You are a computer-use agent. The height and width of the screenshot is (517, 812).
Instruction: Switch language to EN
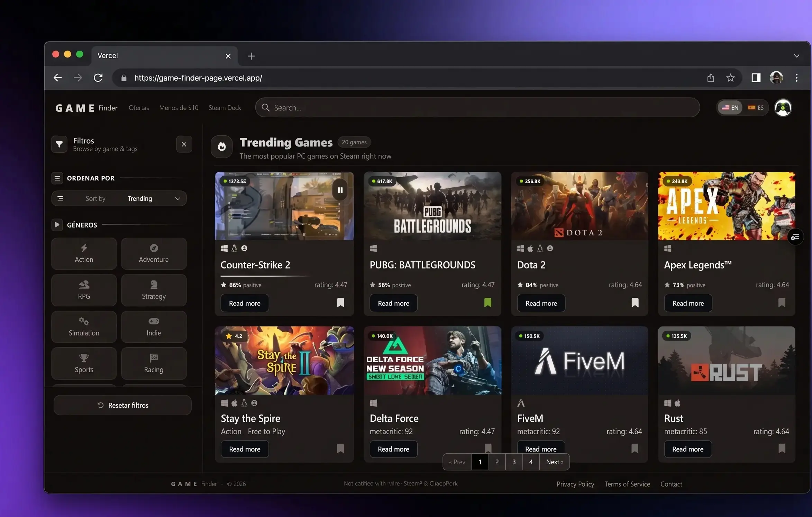(x=730, y=108)
